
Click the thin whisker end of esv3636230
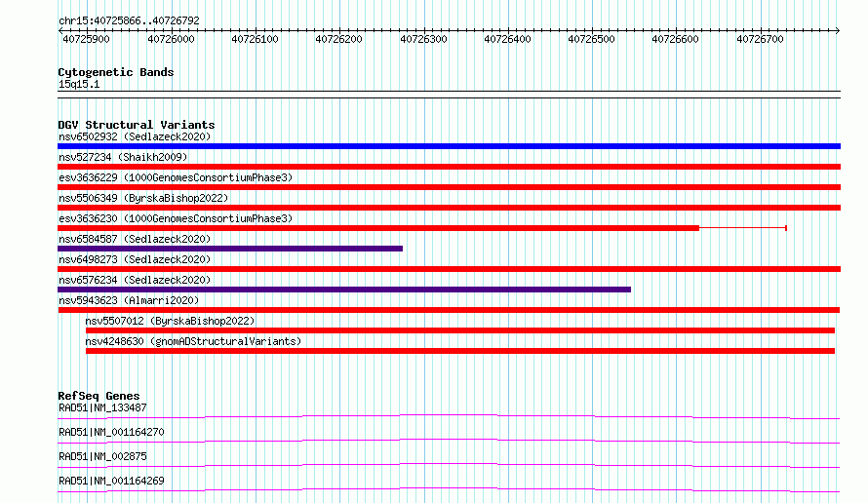click(786, 228)
